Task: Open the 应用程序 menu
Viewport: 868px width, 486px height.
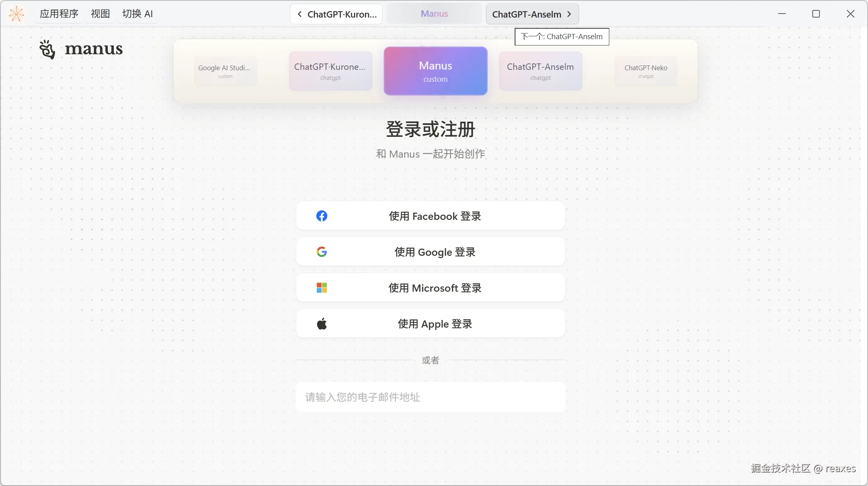Action: point(59,14)
